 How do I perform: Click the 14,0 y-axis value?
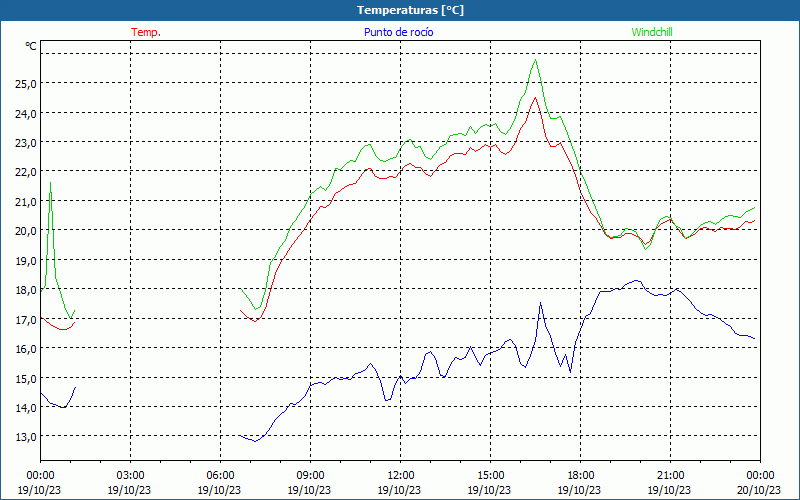pos(26,408)
